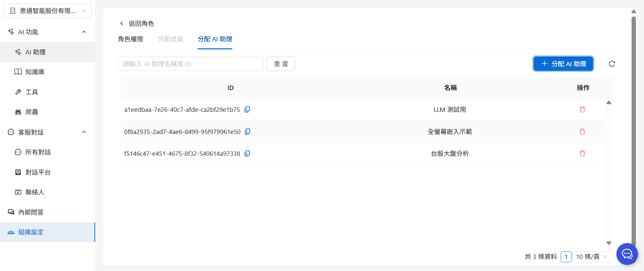Viewport: 644px width, 271px height.
Task: Open the organization selector dropdown
Action: 48,11
